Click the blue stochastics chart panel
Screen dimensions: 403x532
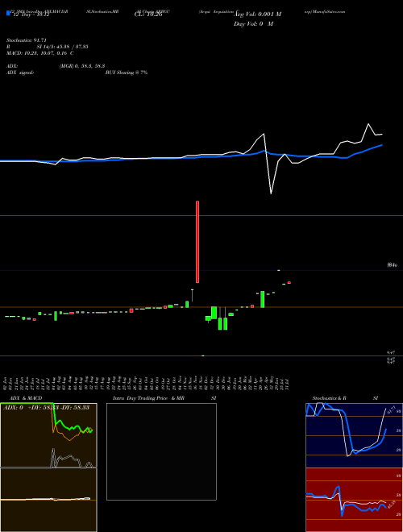point(354,435)
